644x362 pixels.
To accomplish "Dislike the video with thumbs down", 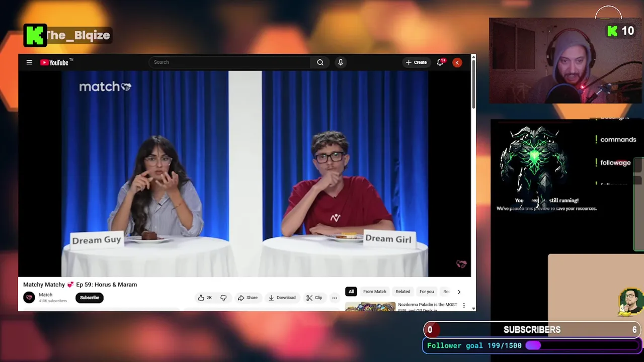I will [x=223, y=298].
